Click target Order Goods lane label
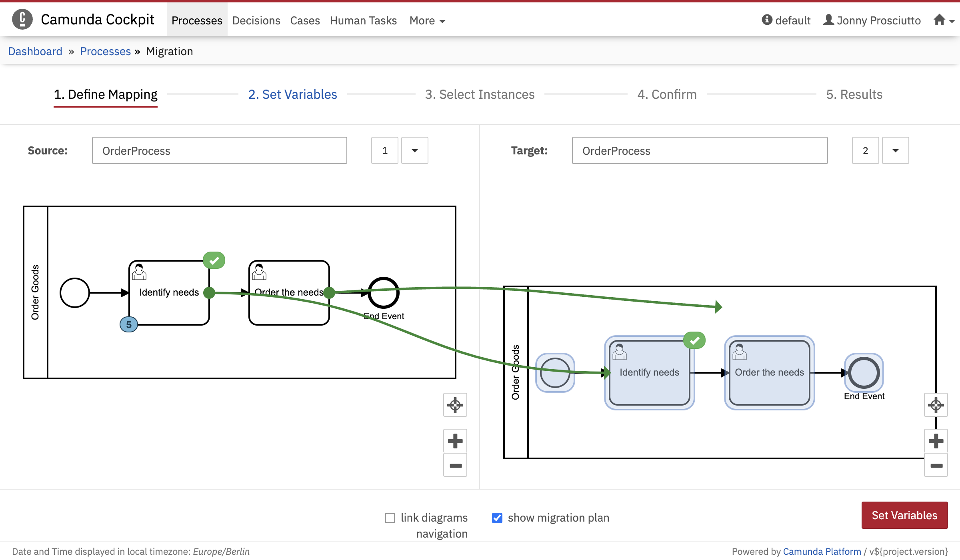 [516, 372]
